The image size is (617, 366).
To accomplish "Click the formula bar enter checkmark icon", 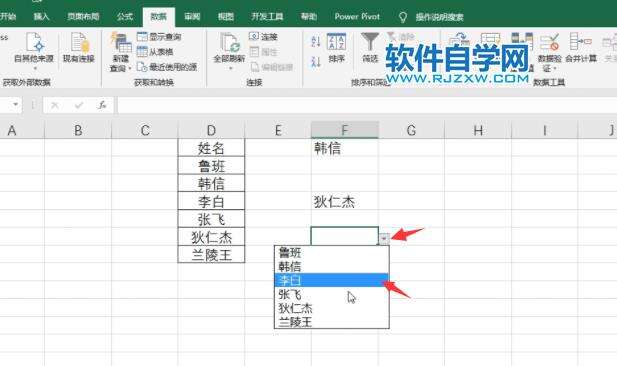I will pyautogui.click(x=79, y=105).
